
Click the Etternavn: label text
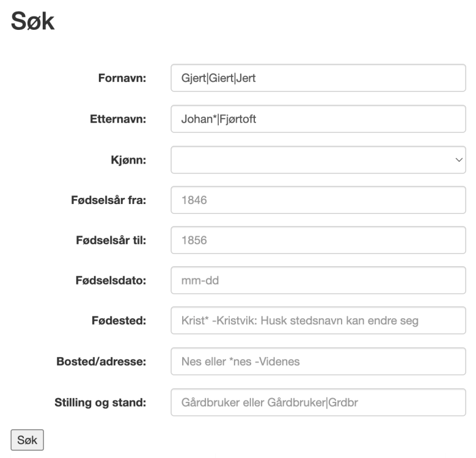[118, 119]
